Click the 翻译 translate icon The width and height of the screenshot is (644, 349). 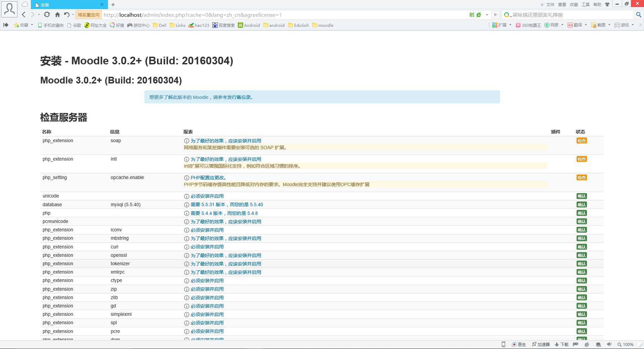coord(570,25)
